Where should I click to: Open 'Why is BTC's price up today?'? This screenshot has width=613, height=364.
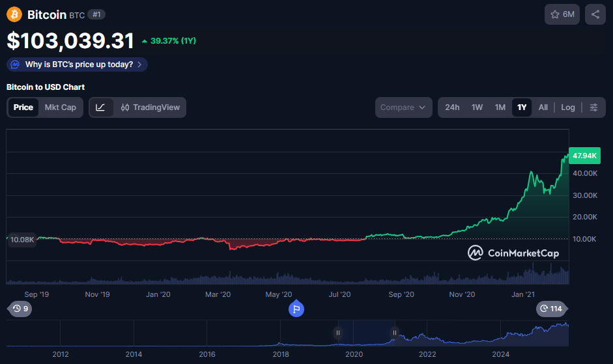(77, 64)
